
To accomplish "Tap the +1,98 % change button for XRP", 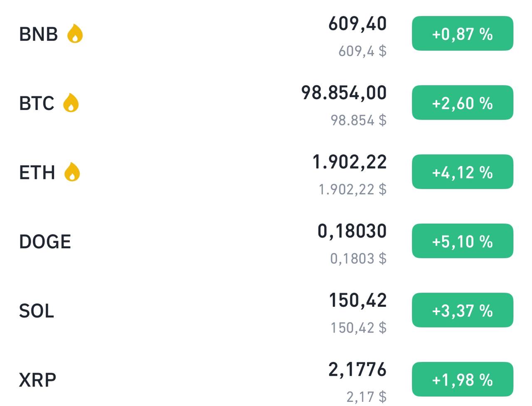I will (x=463, y=379).
